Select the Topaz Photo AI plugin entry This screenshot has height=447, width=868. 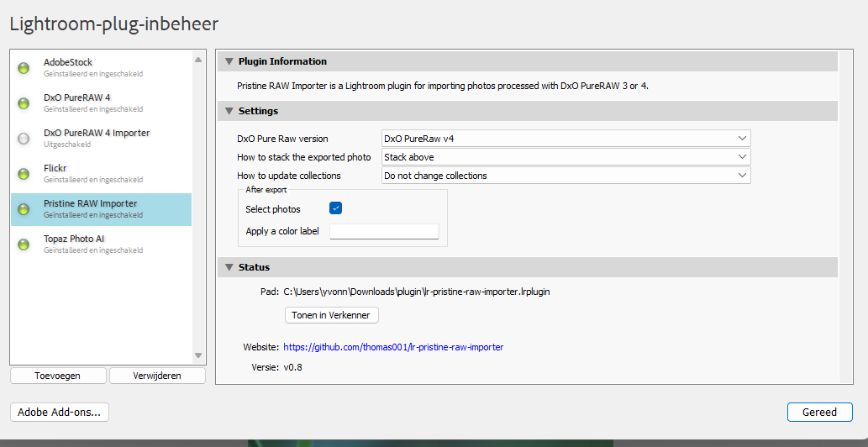102,245
